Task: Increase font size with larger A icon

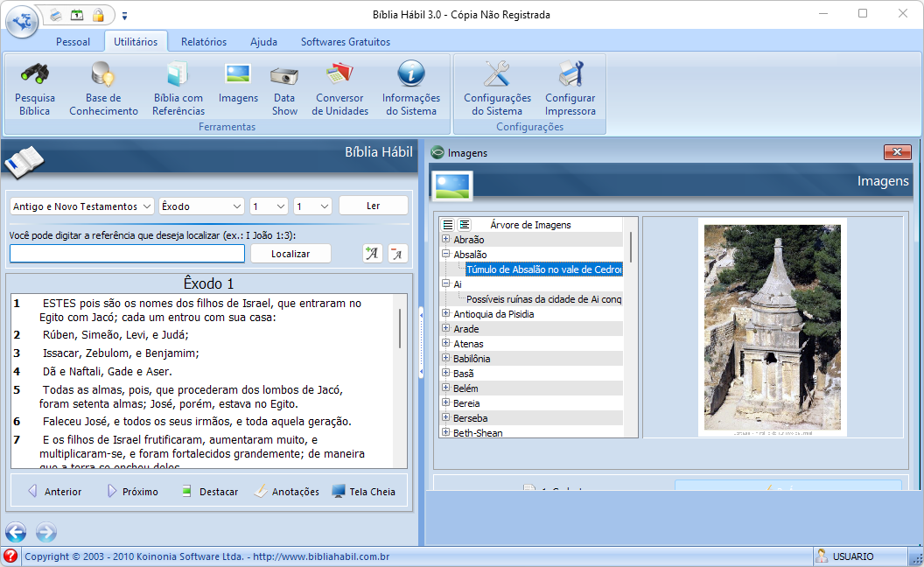Action: click(373, 254)
